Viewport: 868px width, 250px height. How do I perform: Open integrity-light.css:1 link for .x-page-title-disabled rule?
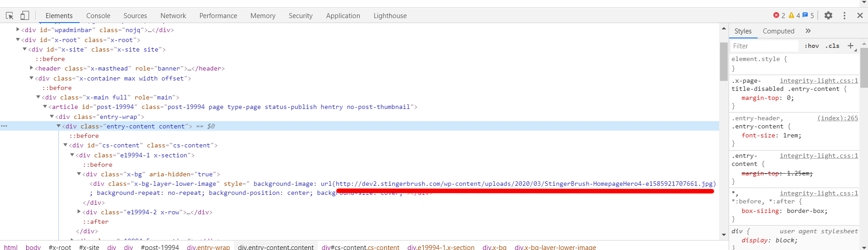[819, 80]
